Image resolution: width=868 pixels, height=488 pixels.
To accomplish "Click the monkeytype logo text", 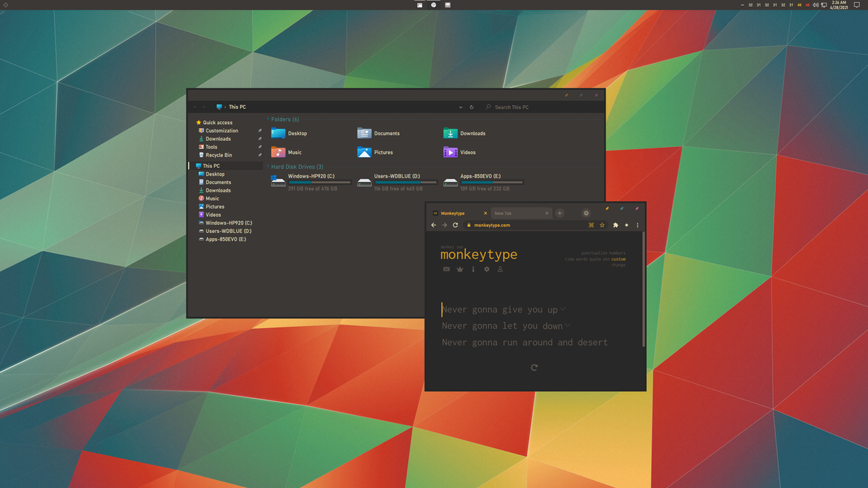I will pos(479,255).
